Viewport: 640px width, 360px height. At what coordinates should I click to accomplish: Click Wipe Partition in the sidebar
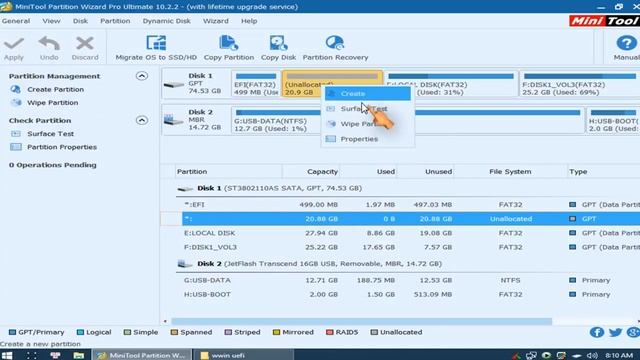point(52,103)
